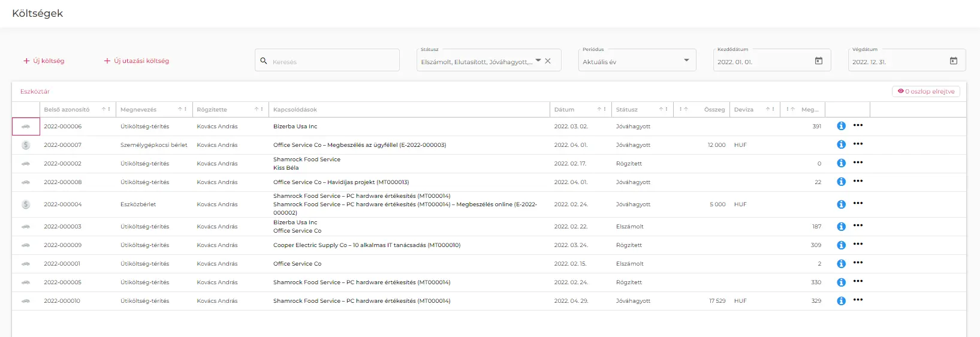Open calendar picker for Kezdődátum
Screen dimensions: 980x337
coord(818,61)
